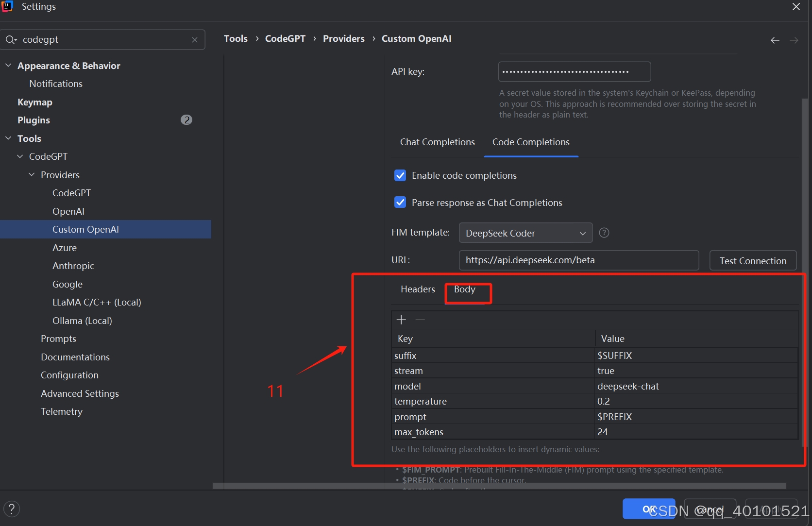This screenshot has width=812, height=526.
Task: Select the 0.2 value cell
Action: [x=696, y=401]
